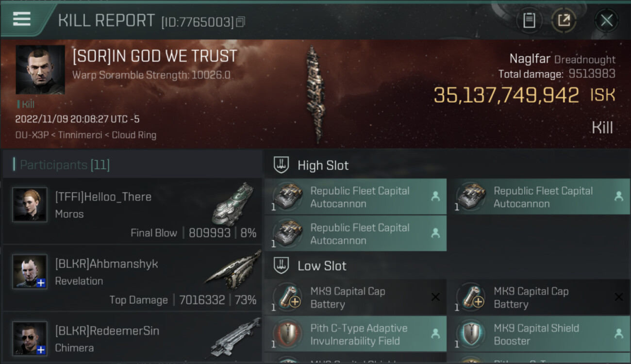Close the kill report panel
Image resolution: width=631 pixels, height=364 pixels.
(x=606, y=20)
